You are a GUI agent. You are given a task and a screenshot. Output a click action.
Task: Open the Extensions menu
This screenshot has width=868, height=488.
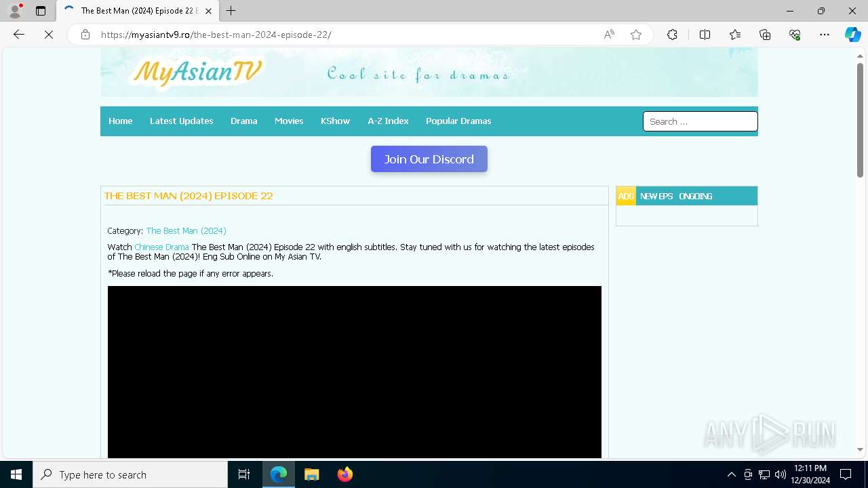tap(672, 35)
